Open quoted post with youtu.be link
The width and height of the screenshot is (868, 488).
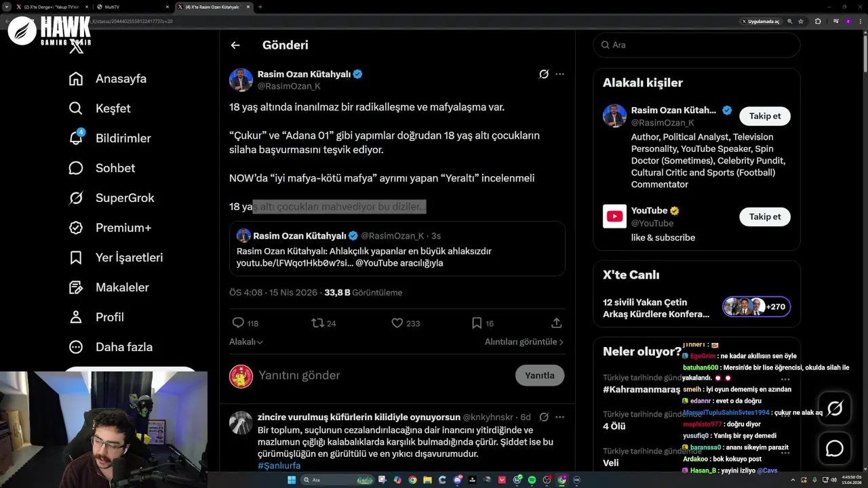click(397, 249)
